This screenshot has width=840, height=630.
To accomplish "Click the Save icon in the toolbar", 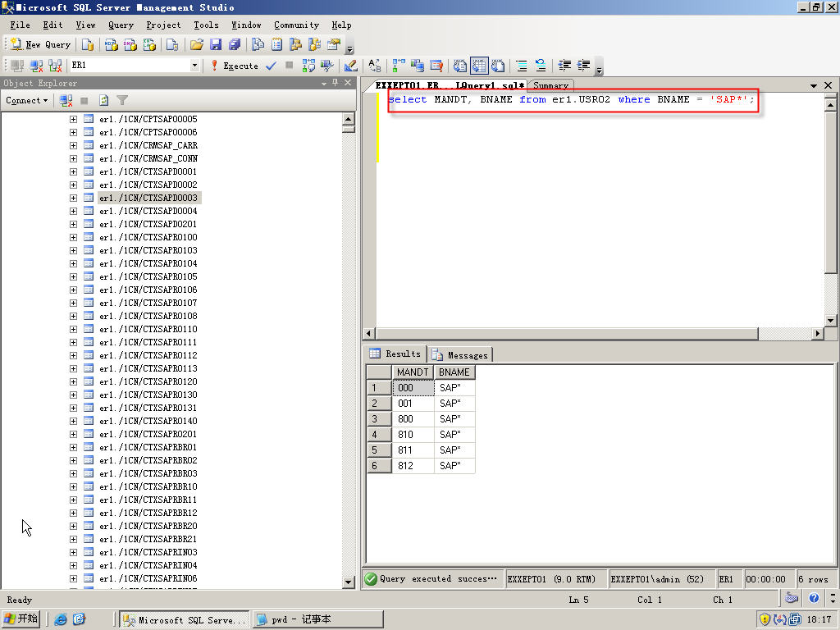I will [x=216, y=45].
